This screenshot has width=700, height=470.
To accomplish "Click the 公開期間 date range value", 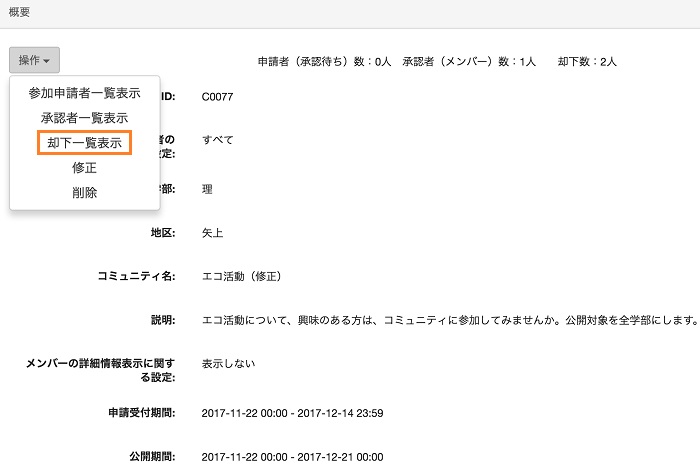I will pyautogui.click(x=292, y=457).
